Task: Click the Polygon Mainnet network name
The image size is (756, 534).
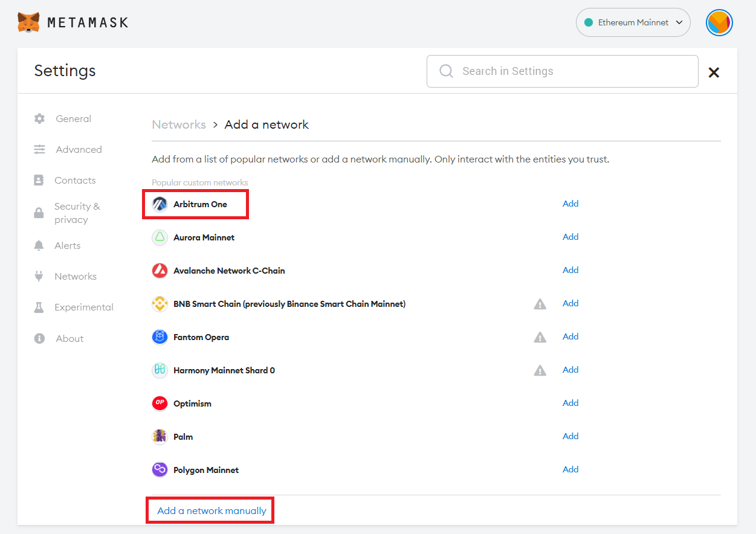Action: pyautogui.click(x=206, y=470)
